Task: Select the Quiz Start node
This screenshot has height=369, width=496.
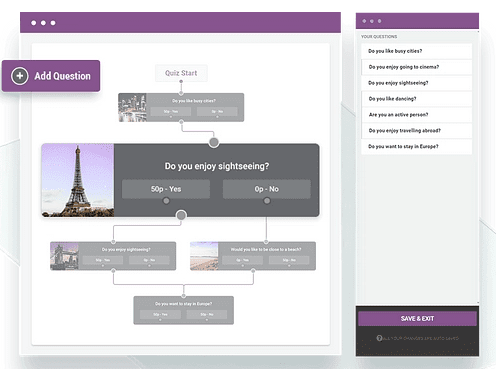Action: coord(181,73)
